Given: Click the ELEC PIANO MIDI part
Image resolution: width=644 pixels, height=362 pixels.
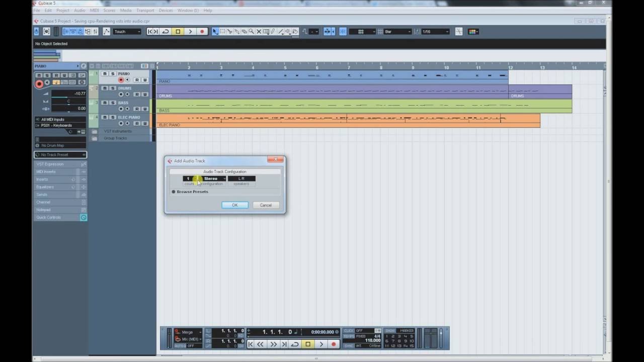Looking at the screenshot, I should coord(348,121).
